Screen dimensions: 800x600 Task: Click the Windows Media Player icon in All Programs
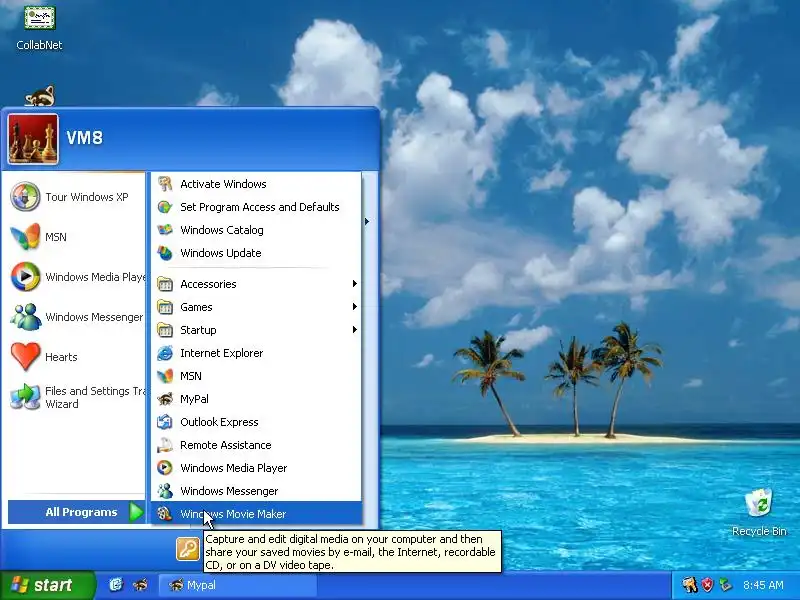(165, 468)
